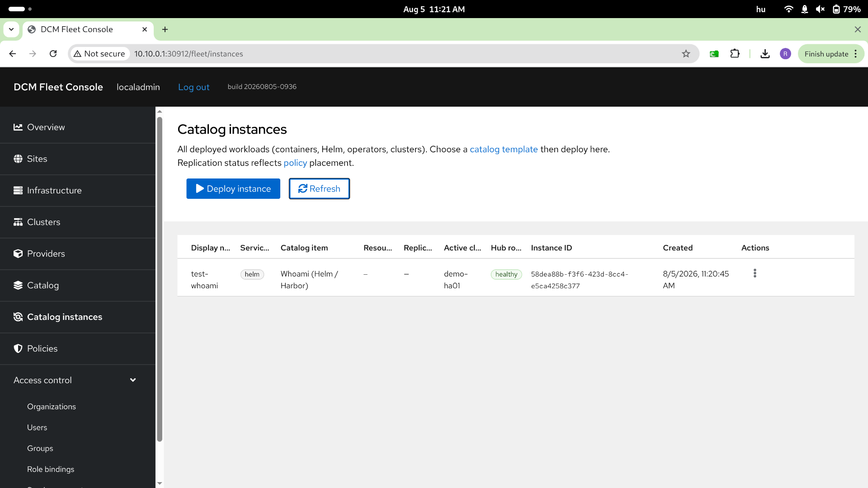The height and width of the screenshot is (488, 868).
Task: Open the browser downloads icon
Action: click(x=765, y=54)
